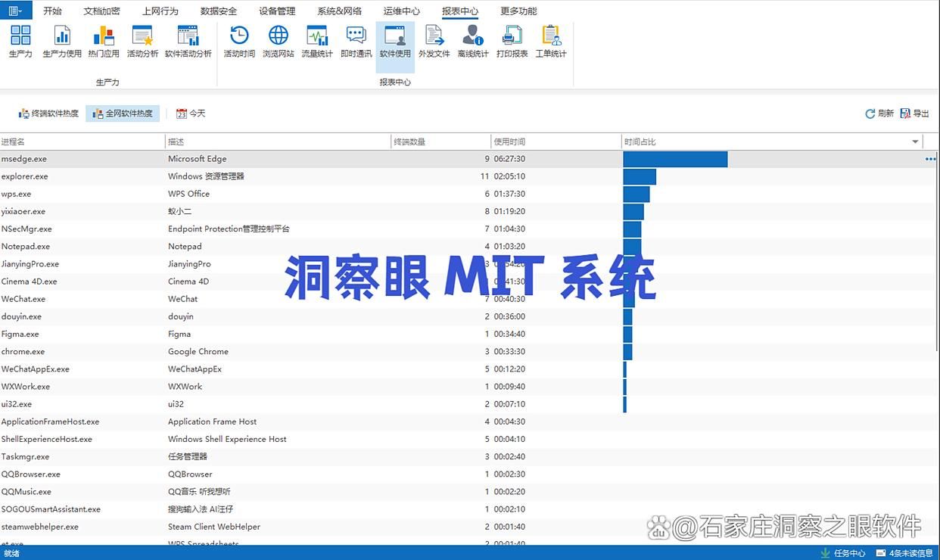
Task: Select the yixiaoer.exe process
Action: click(23, 211)
